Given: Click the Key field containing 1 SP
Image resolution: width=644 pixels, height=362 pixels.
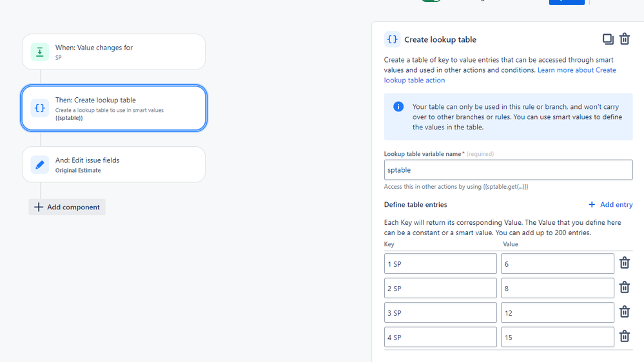Looking at the screenshot, I should pos(440,263).
